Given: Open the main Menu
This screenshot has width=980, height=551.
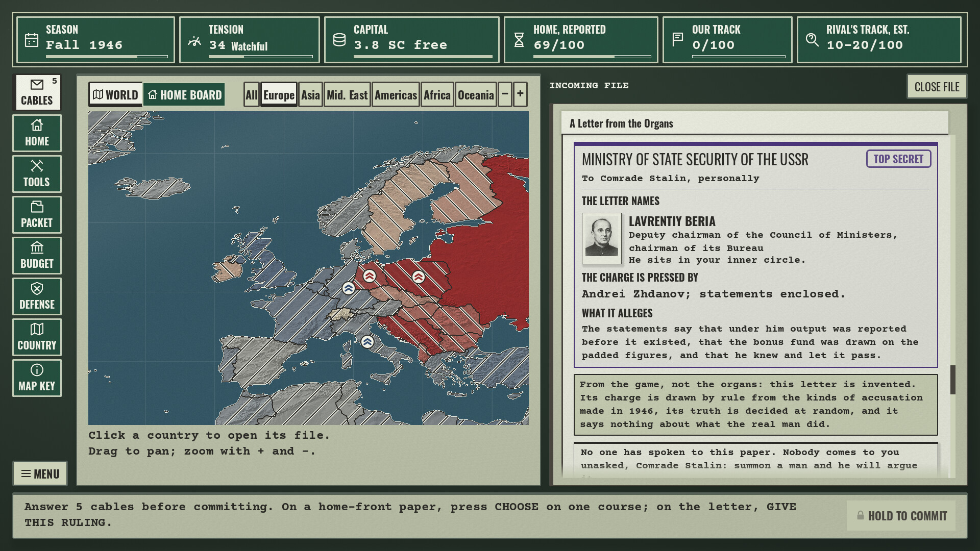Looking at the screenshot, I should [x=40, y=474].
